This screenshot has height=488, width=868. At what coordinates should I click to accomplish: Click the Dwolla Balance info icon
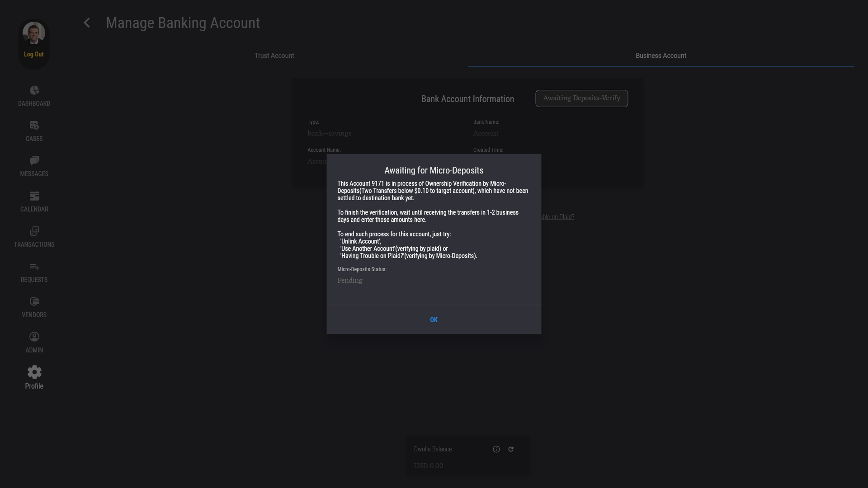click(x=496, y=449)
